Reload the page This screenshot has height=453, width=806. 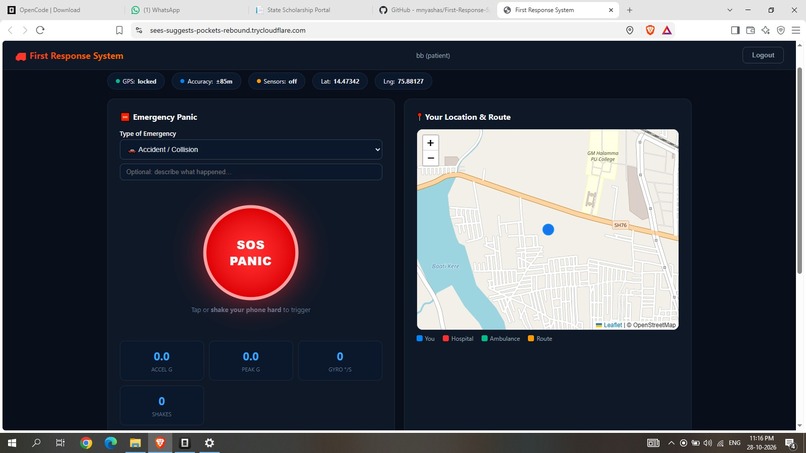pos(40,30)
